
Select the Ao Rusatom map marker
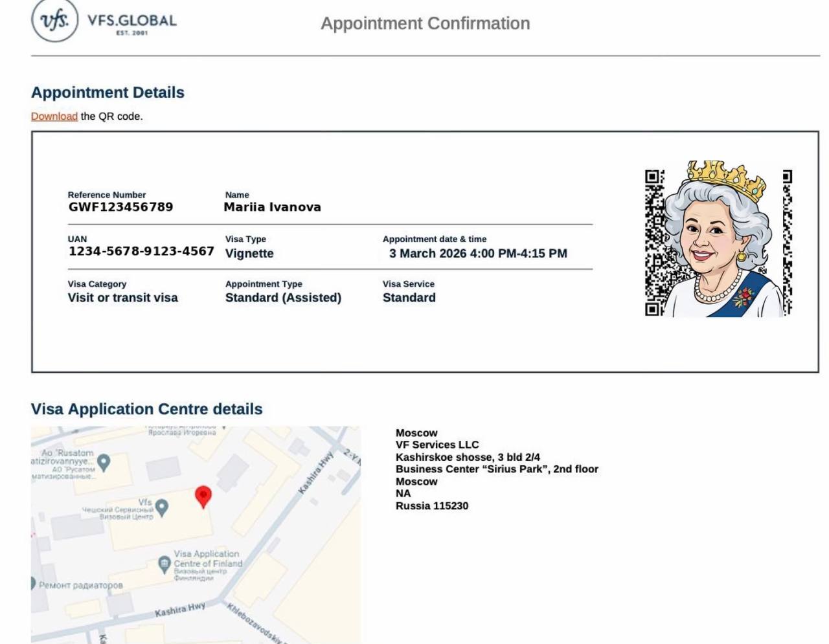104,461
